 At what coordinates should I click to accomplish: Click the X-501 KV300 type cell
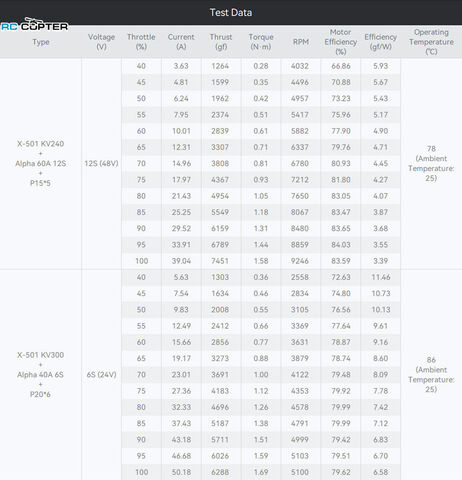41,375
